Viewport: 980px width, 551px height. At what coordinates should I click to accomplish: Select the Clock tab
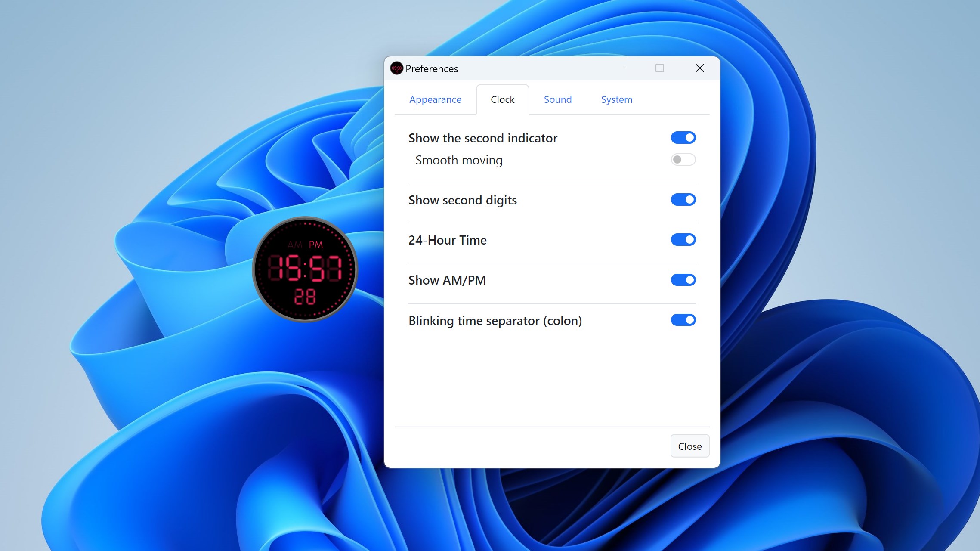pos(502,99)
